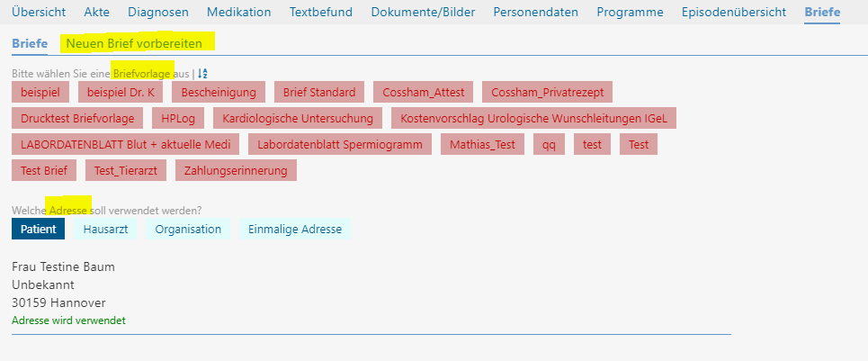
Task: Select the Test_Tierarzt template
Action: pos(125,170)
